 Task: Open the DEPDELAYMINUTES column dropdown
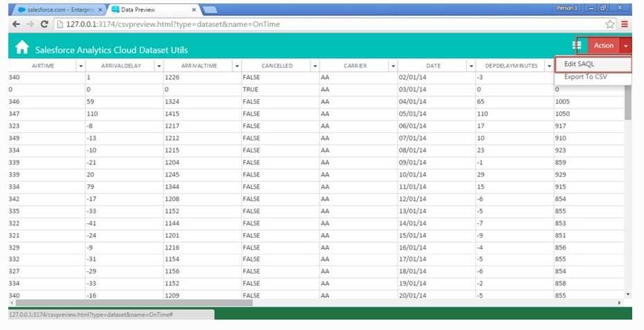point(549,66)
